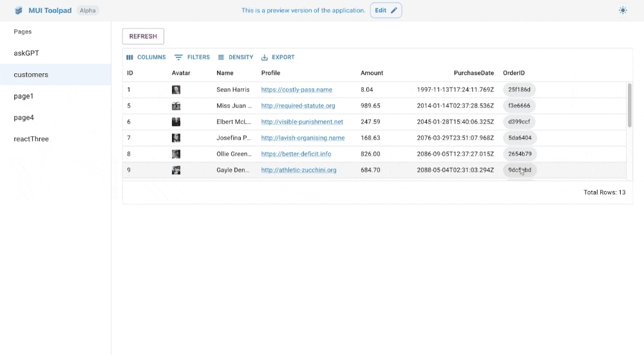Open the costly-pass.name profile link
Screen dimensions: 644x355
(x=296, y=90)
